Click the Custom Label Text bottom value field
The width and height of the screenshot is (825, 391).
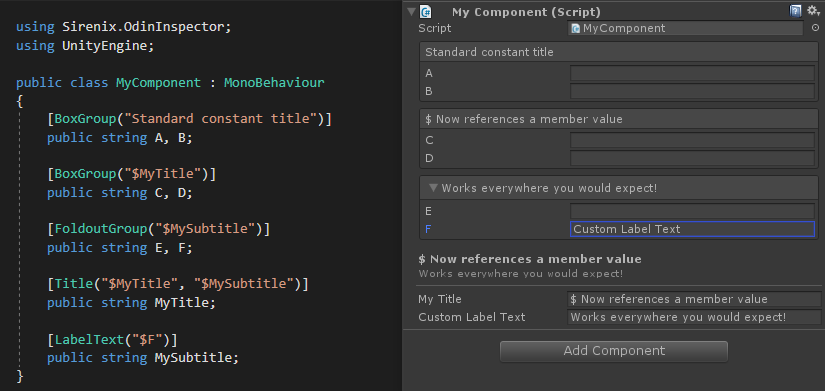click(x=695, y=317)
